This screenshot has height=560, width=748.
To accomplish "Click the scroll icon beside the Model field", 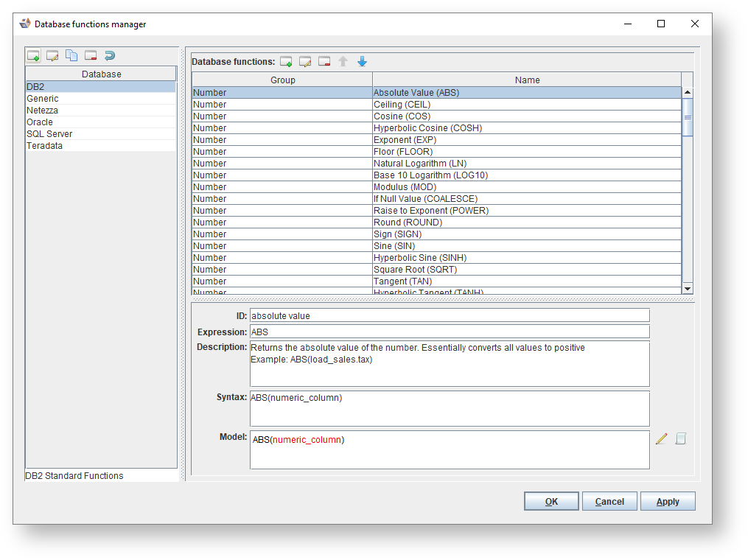I will coord(680,439).
